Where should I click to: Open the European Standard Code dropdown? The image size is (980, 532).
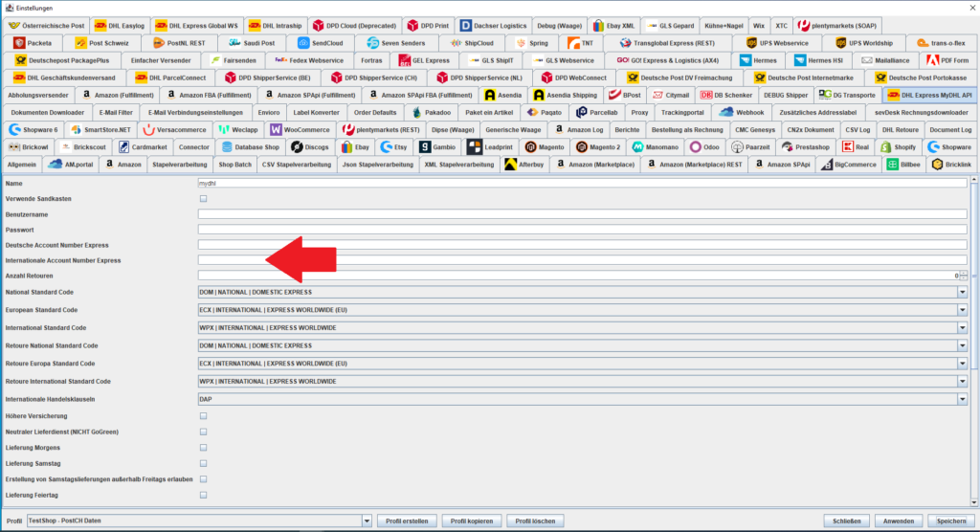[x=962, y=310]
